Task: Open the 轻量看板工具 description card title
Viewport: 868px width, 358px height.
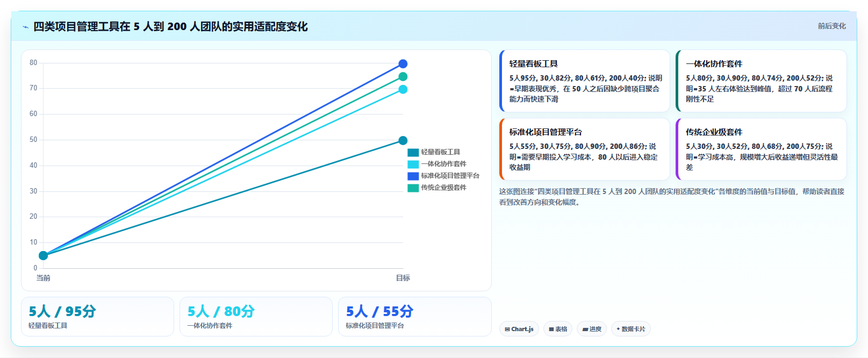Action: (x=534, y=63)
